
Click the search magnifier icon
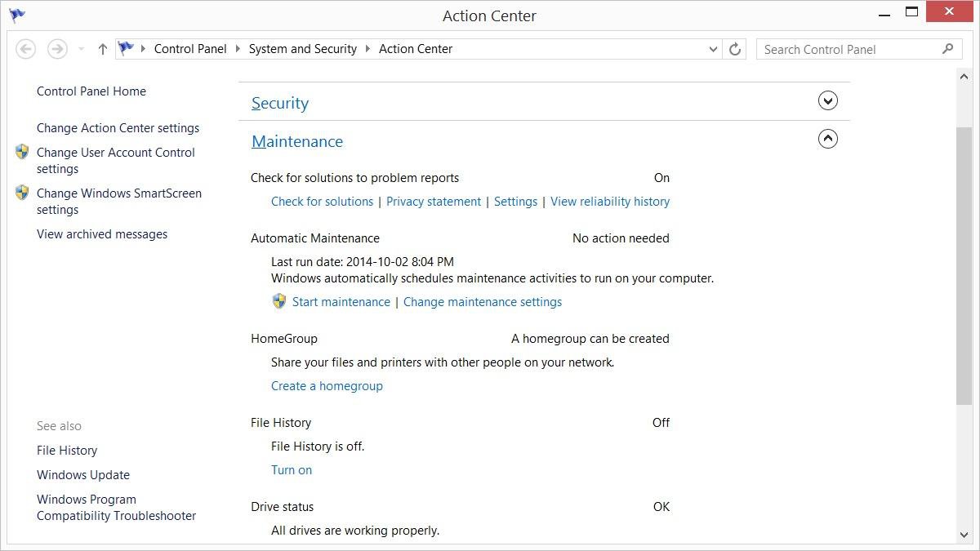[x=947, y=49]
